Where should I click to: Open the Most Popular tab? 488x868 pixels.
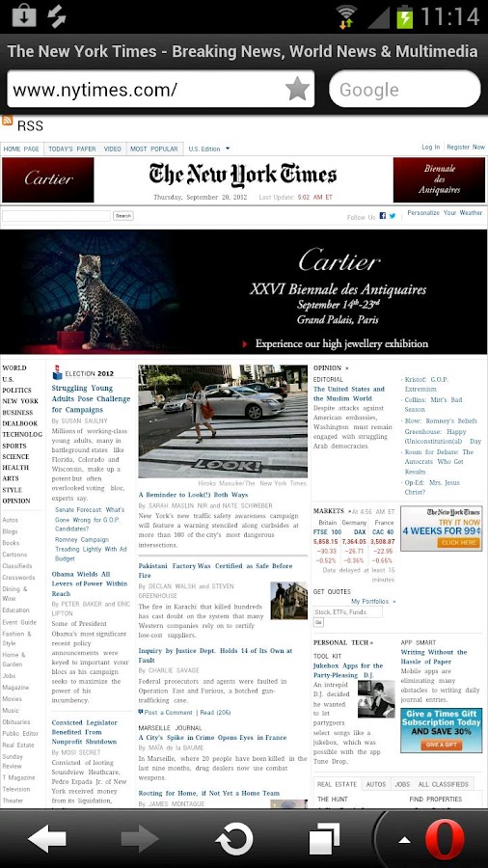pyautogui.click(x=153, y=149)
